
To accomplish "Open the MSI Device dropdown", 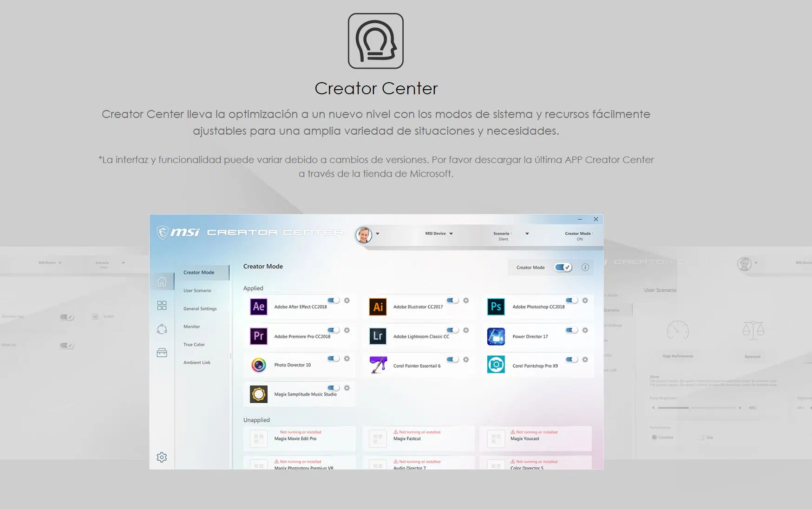I will (x=439, y=234).
